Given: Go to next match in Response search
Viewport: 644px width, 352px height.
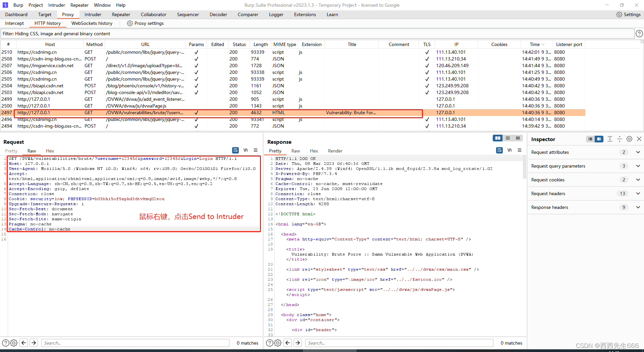Looking at the screenshot, I should coord(298,343).
